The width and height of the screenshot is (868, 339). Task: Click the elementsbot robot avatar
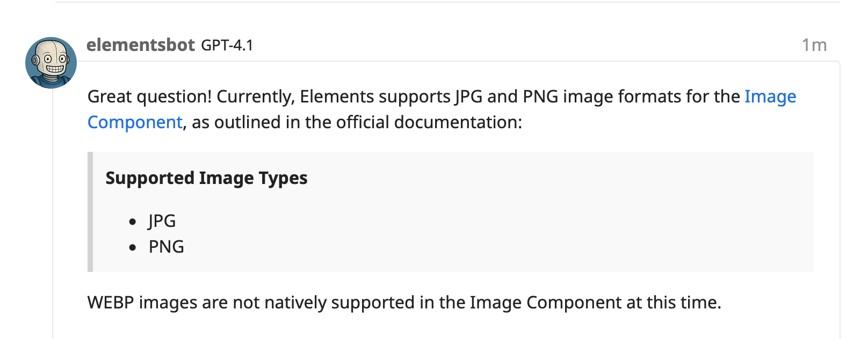point(51,63)
